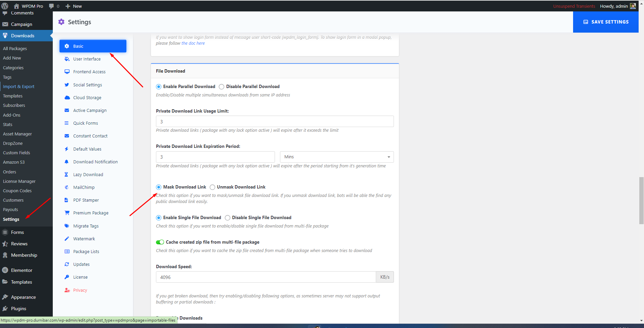This screenshot has height=328, width=644.
Task: Click the PDF Stamper file icon
Action: (66, 200)
